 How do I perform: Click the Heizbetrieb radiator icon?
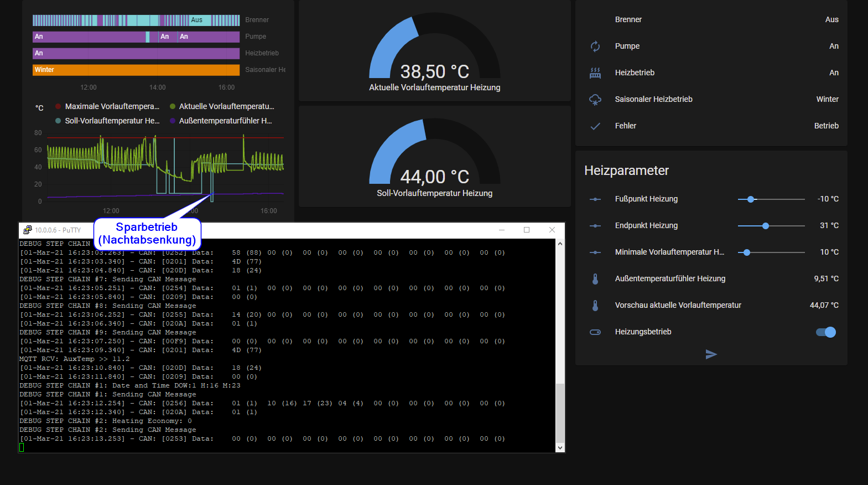(595, 73)
